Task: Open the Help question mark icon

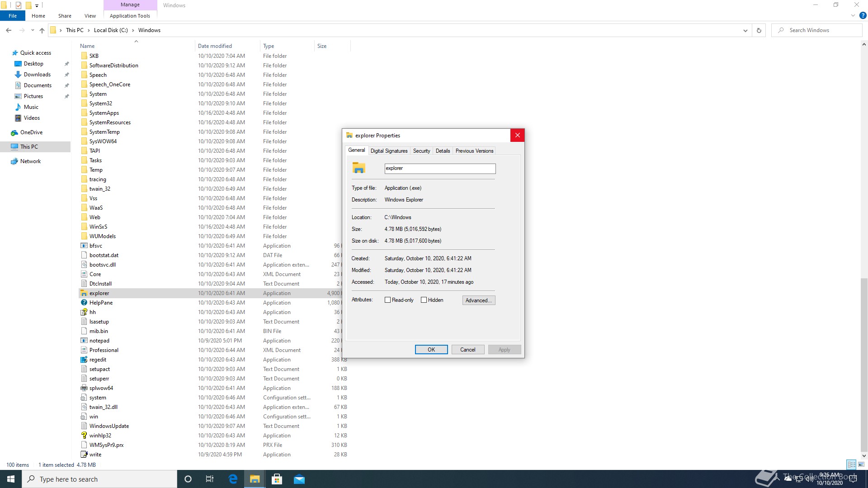Action: tap(863, 15)
